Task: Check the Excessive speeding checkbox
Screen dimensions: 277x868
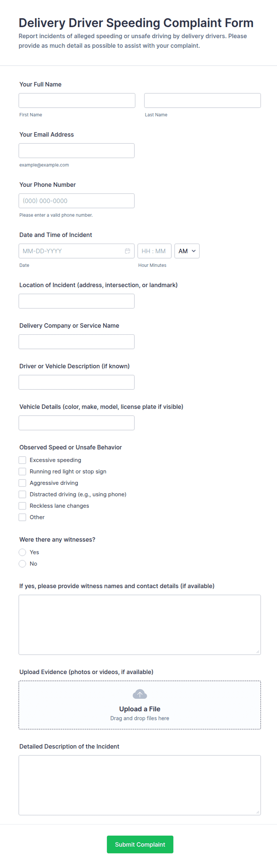Action: click(23, 460)
